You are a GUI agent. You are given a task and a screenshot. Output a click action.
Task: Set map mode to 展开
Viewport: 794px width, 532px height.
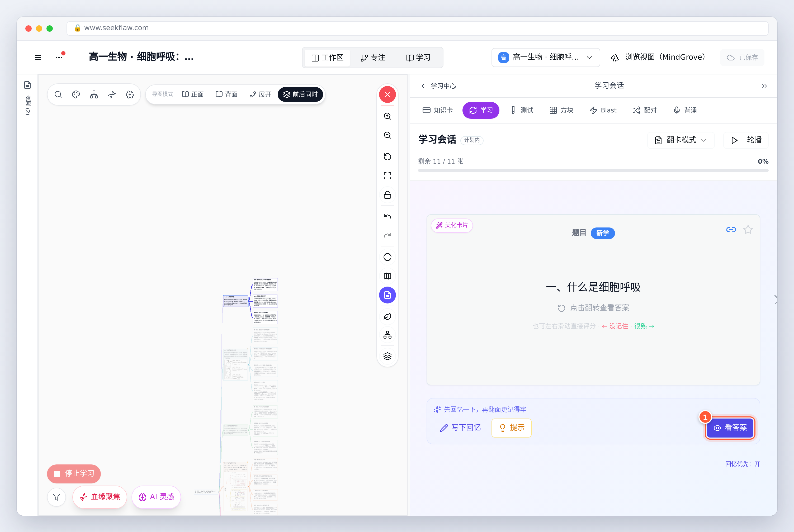(x=260, y=94)
